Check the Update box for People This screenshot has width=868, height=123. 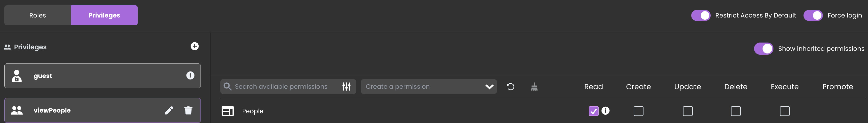pyautogui.click(x=687, y=111)
